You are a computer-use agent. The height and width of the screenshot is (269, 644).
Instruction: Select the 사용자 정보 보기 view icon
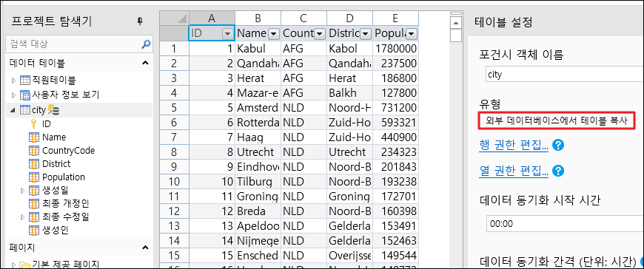click(25, 95)
